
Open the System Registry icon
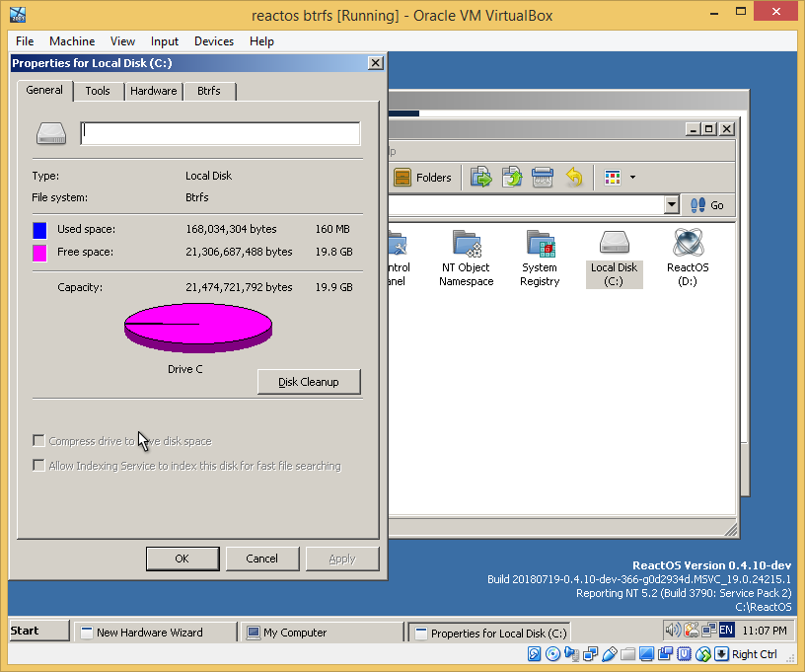coord(540,245)
